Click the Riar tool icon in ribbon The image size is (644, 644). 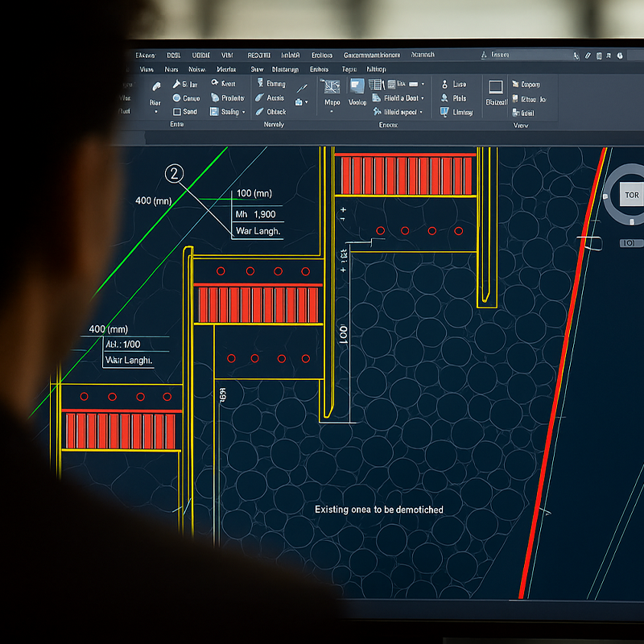155,85
